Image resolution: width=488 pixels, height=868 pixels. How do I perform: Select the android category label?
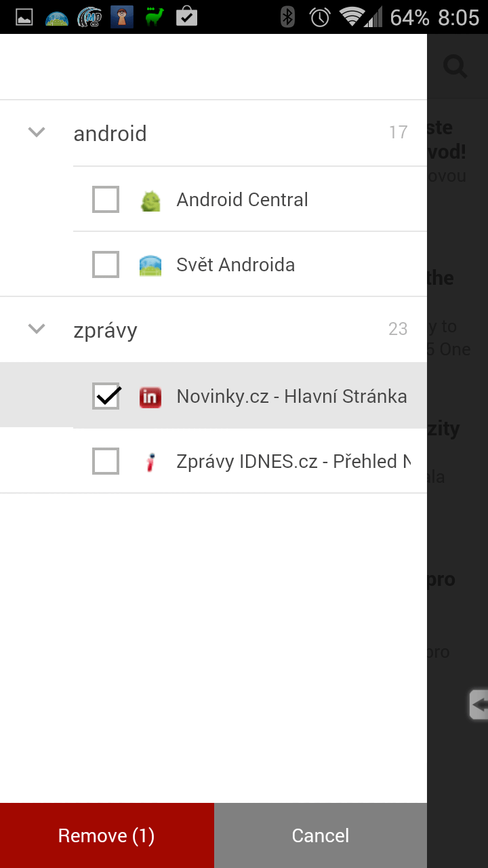tap(110, 134)
